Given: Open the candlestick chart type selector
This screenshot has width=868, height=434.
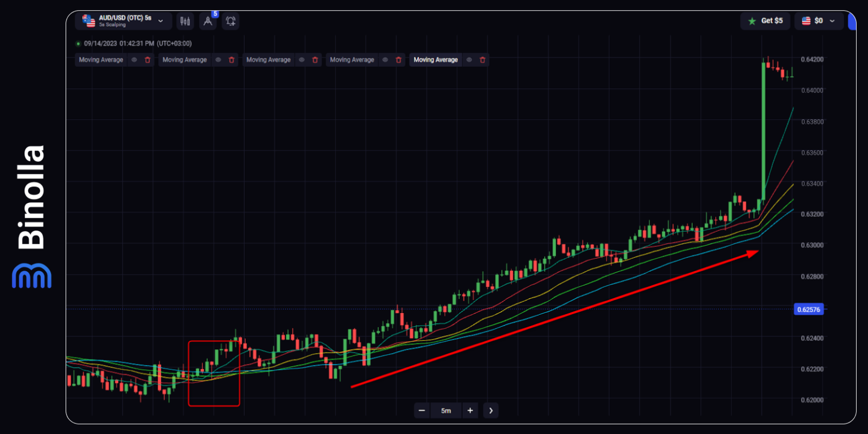Looking at the screenshot, I should (185, 20).
